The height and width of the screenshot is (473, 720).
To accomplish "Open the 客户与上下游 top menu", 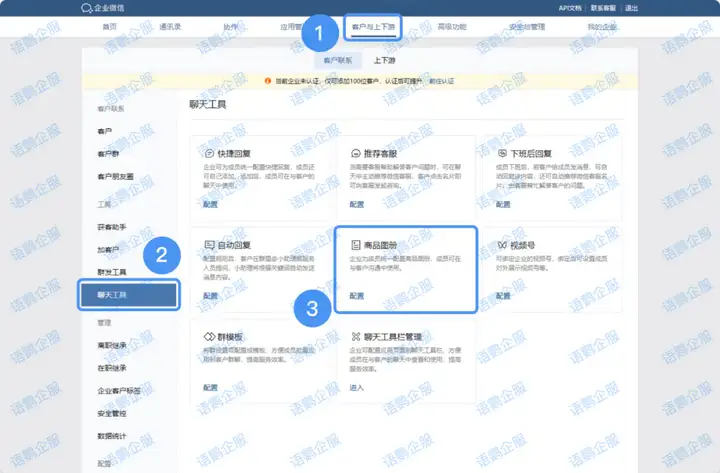I will (x=374, y=27).
